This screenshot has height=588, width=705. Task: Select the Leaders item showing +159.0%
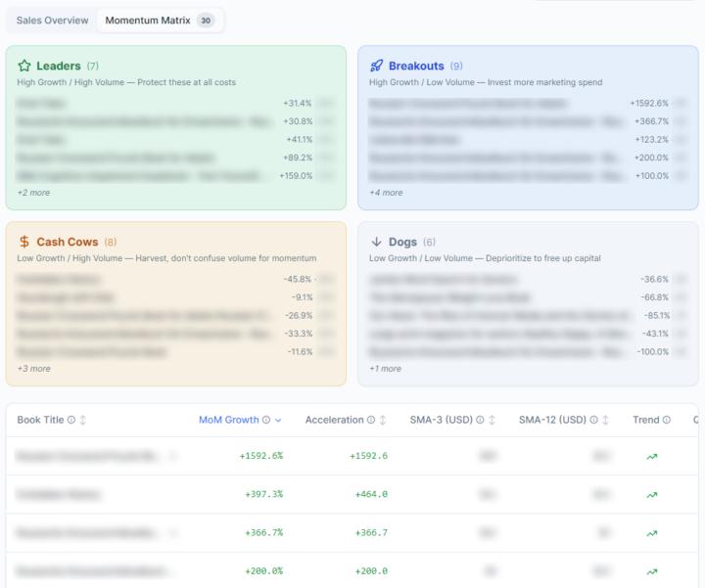(175, 176)
